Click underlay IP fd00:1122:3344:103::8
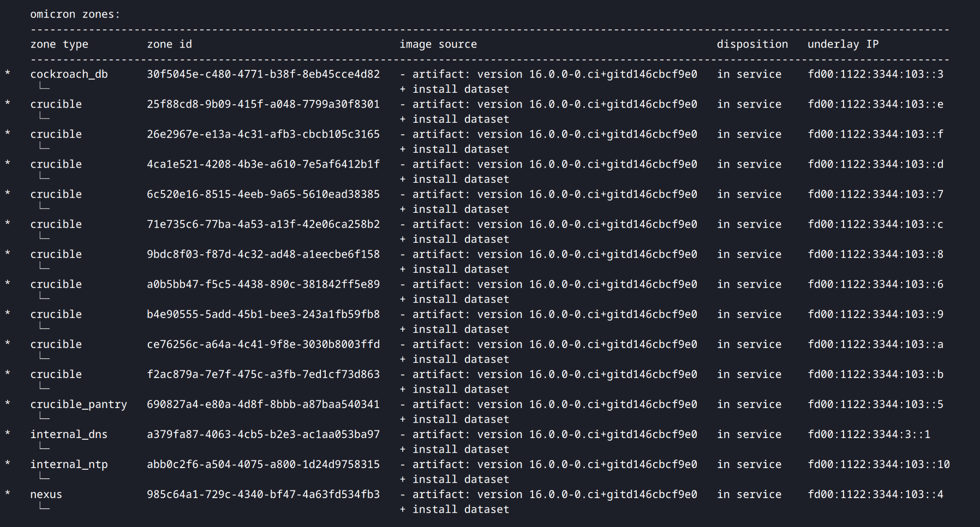 point(876,254)
